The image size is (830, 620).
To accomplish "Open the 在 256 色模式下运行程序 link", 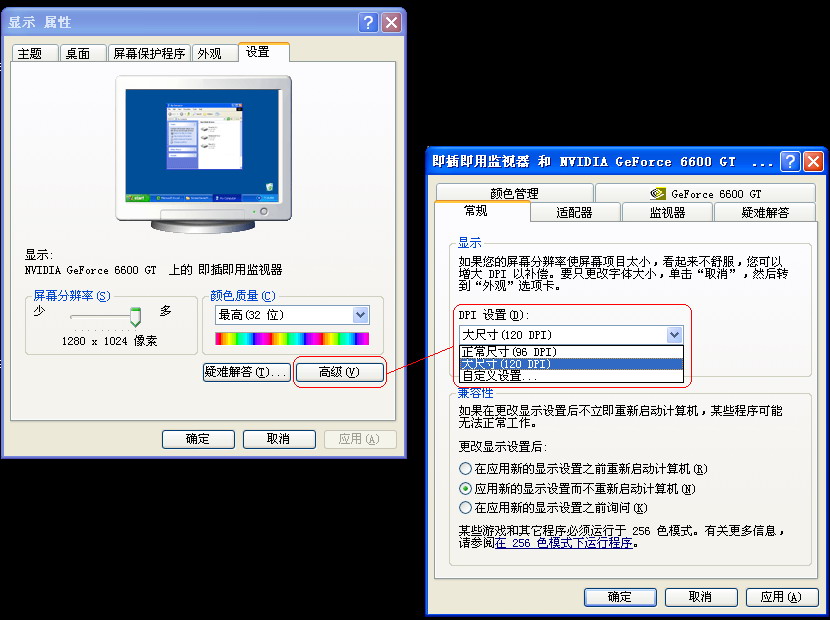I will (x=564, y=543).
